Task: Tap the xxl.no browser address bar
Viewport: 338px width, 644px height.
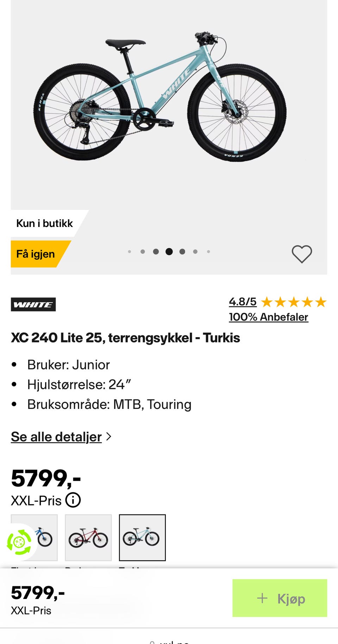Action: [169, 640]
